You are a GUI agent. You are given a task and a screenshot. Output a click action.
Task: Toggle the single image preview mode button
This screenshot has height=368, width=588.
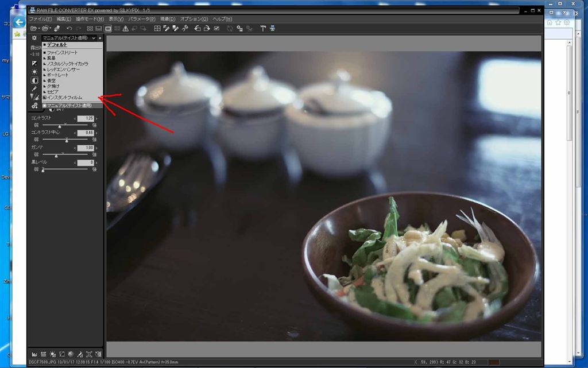108,28
